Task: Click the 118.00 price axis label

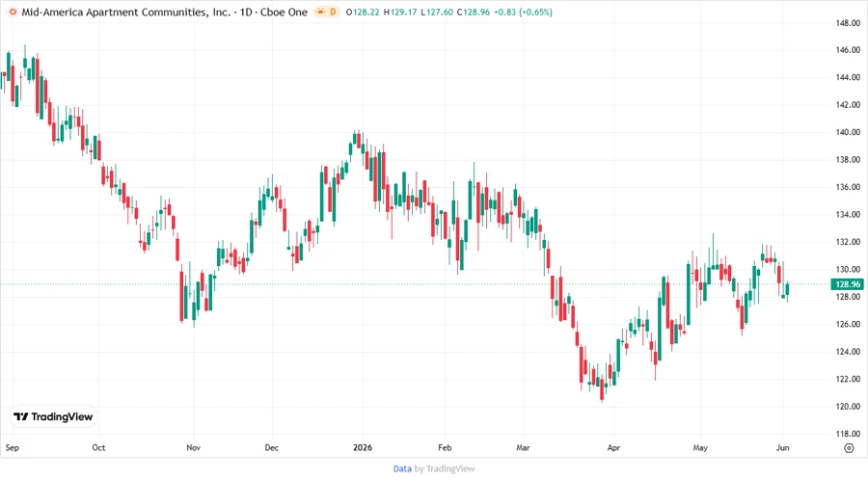Action: pyautogui.click(x=848, y=434)
